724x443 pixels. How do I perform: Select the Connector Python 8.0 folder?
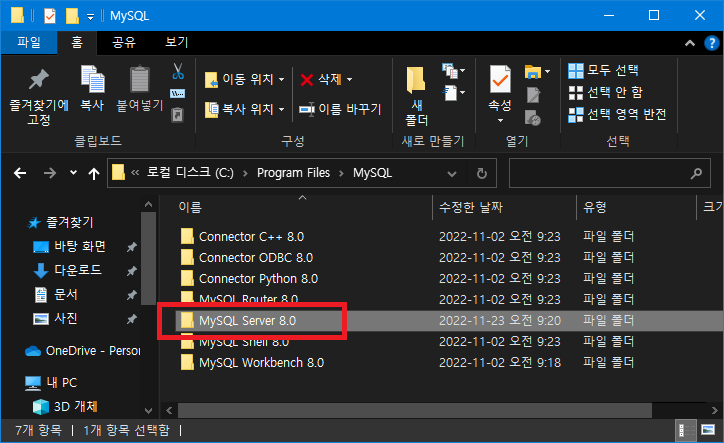258,279
